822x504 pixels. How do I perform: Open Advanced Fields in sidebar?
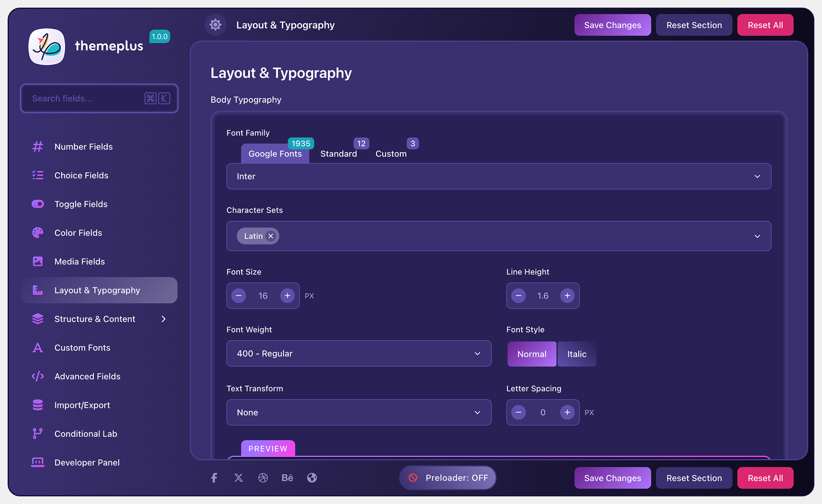(99, 376)
